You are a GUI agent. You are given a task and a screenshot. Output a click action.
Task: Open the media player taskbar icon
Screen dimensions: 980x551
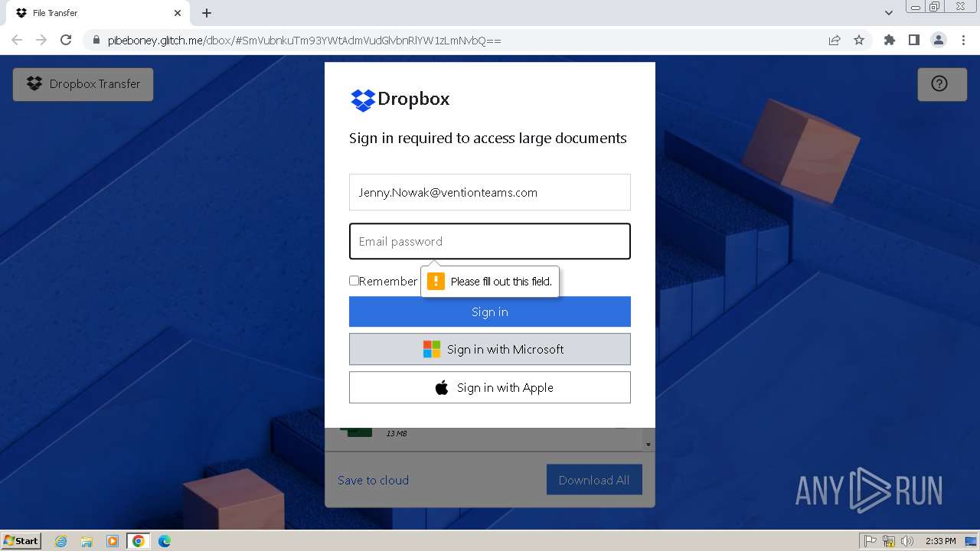tap(113, 541)
